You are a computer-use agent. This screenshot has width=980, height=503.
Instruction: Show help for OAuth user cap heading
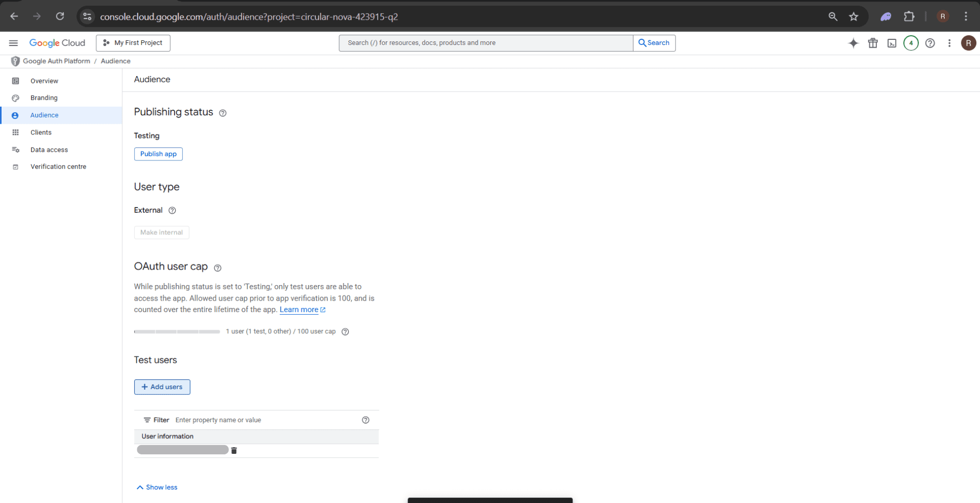pyautogui.click(x=218, y=268)
